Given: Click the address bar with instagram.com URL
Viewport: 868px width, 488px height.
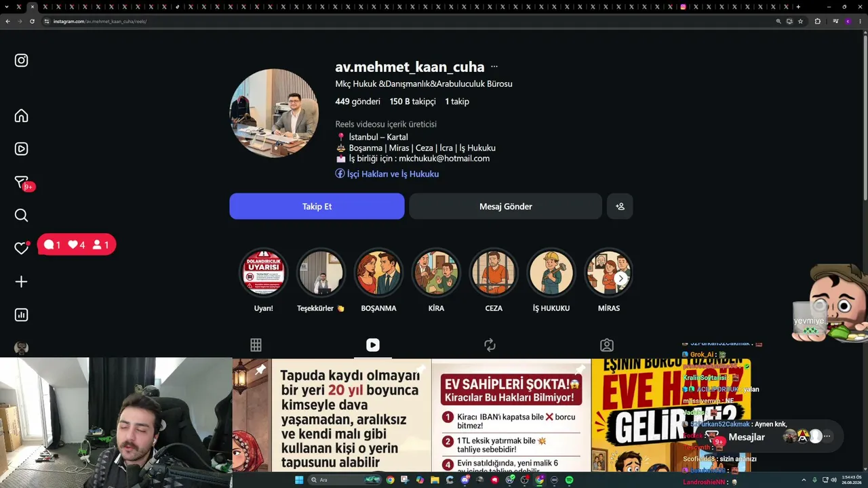Looking at the screenshot, I should [x=407, y=21].
